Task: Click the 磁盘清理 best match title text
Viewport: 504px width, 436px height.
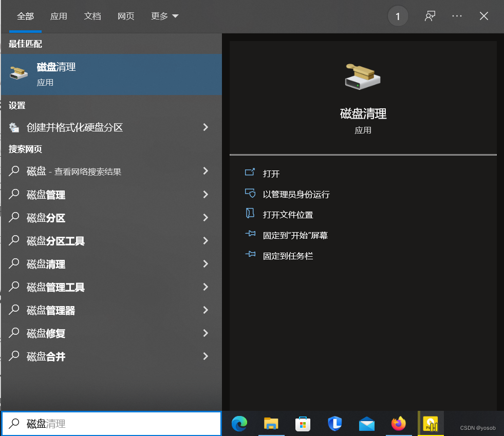Action: [56, 67]
